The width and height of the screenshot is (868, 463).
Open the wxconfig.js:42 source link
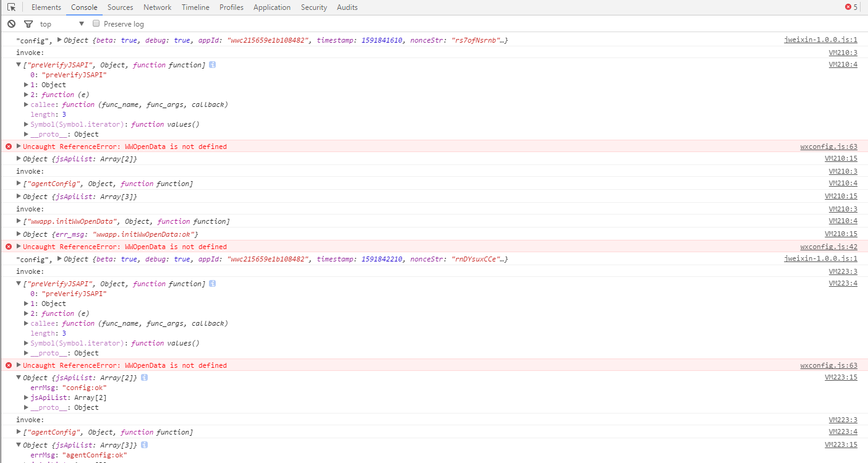[x=828, y=247]
